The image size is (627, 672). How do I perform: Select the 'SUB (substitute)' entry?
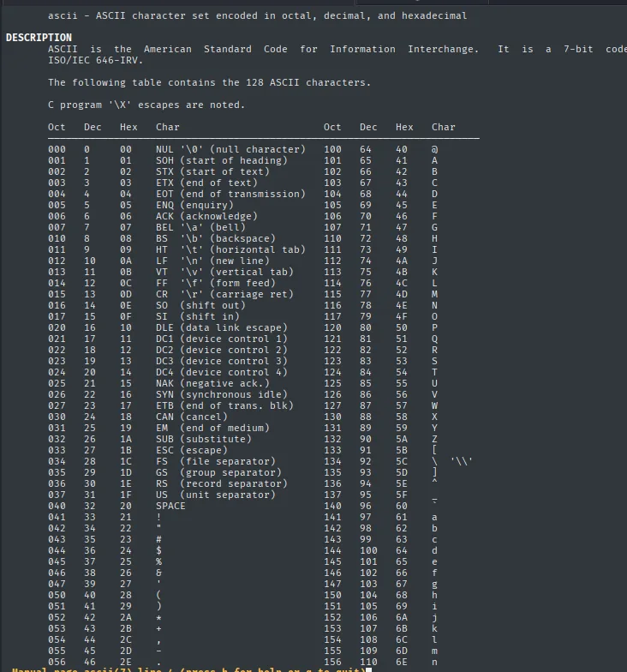click(x=204, y=439)
